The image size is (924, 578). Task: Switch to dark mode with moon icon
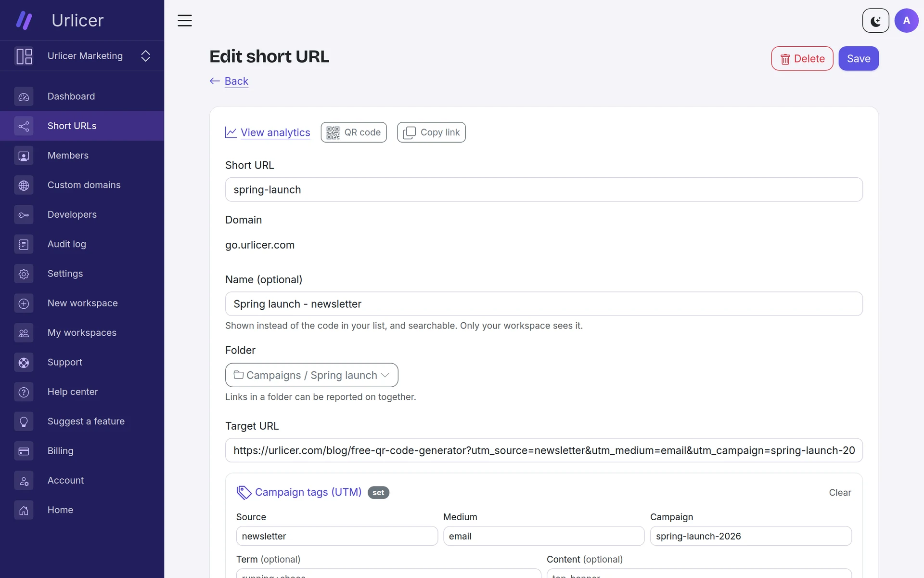point(875,21)
